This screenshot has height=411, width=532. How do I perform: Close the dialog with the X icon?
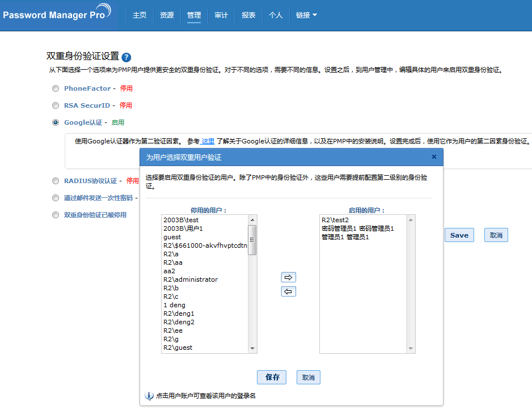click(434, 156)
